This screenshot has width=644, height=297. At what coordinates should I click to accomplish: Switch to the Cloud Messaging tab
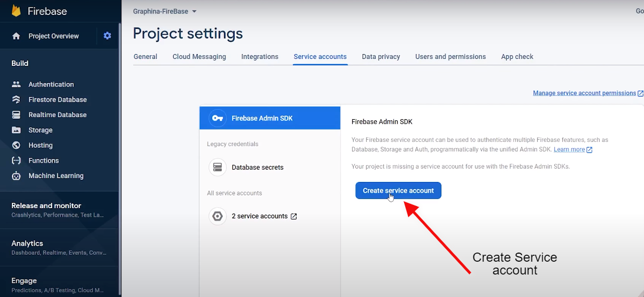coord(199,57)
